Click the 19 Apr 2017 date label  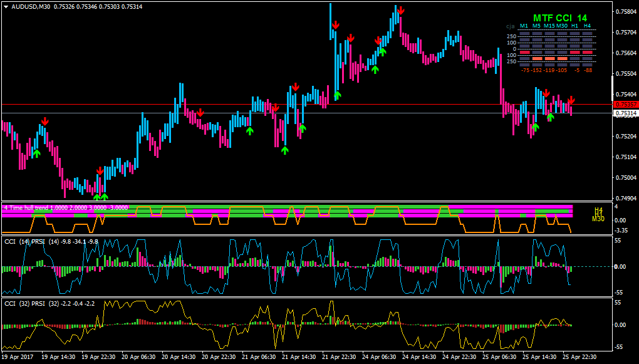tap(18, 356)
